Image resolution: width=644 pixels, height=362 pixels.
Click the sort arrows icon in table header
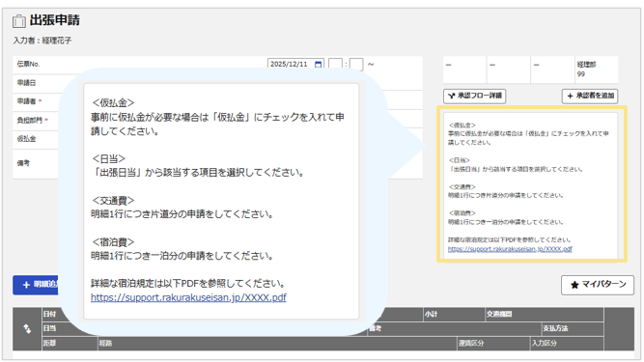(27, 329)
